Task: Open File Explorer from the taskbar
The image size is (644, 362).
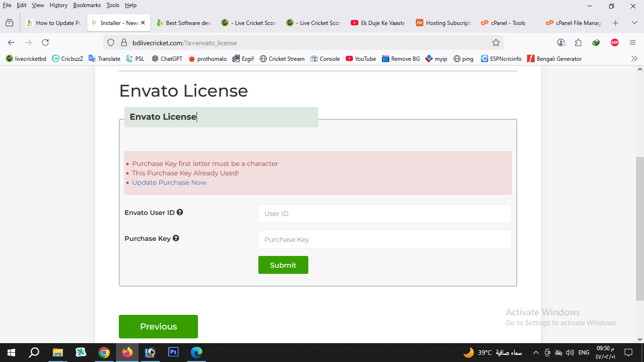Action: [x=58, y=352]
